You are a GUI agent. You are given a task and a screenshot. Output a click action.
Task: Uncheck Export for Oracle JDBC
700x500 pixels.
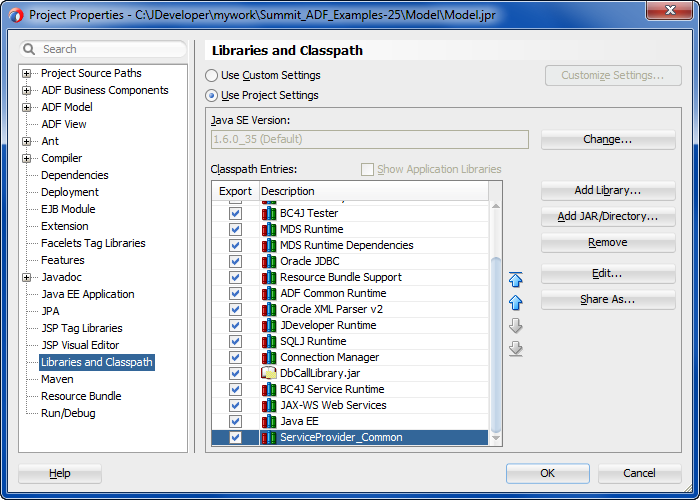(235, 262)
